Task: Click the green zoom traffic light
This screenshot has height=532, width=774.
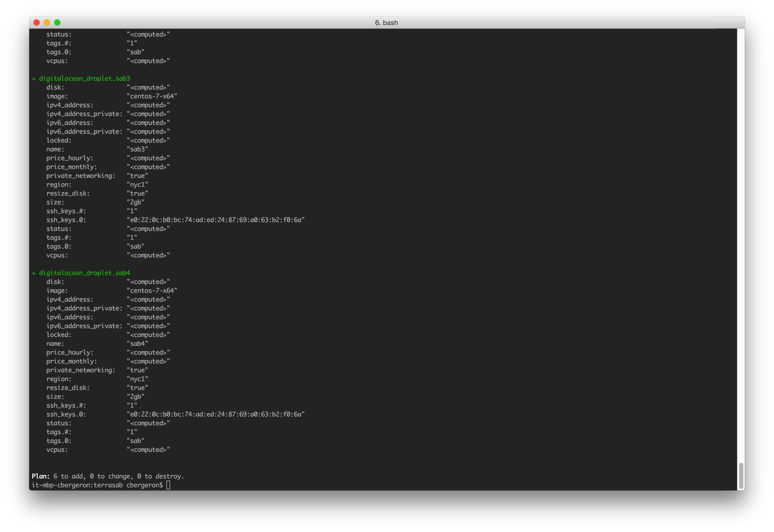Action: tap(57, 22)
